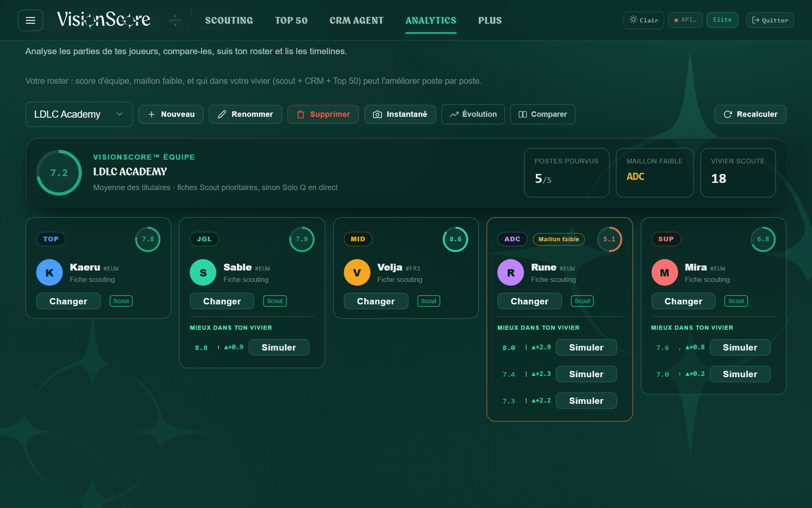Simulate the 7.6 support replacement

click(x=740, y=348)
